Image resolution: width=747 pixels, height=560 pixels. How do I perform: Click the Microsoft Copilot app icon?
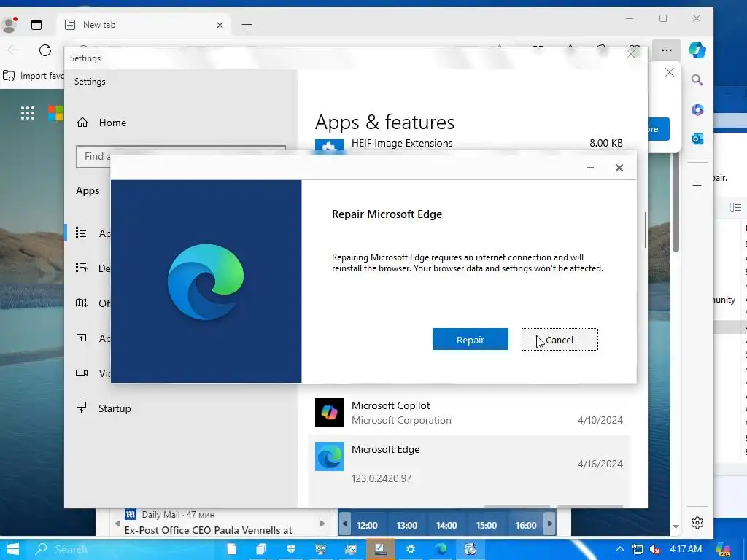pos(329,413)
